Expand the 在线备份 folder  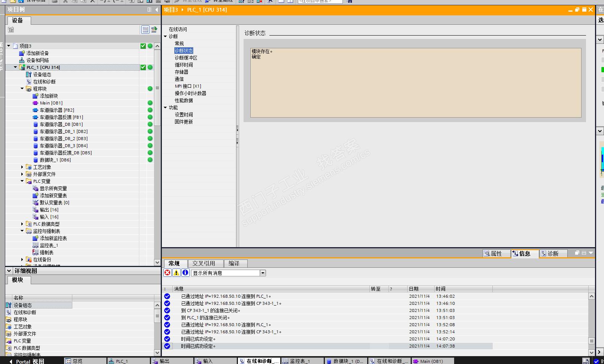[22, 260]
